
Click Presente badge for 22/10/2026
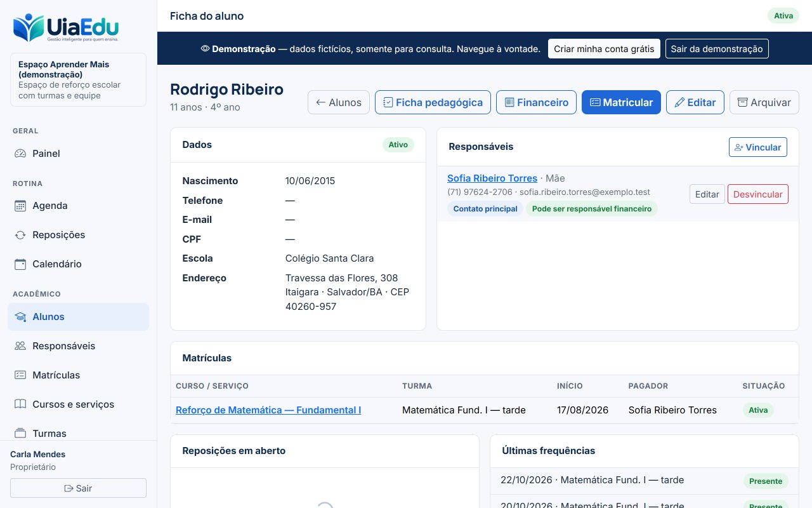pos(766,481)
